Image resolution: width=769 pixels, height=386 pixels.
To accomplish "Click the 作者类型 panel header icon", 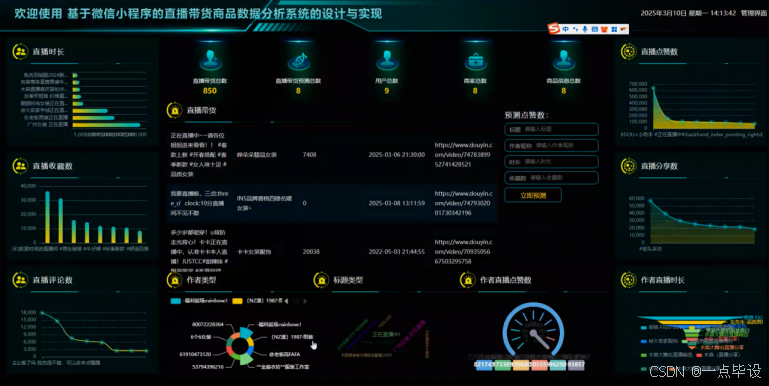I will click(175, 280).
